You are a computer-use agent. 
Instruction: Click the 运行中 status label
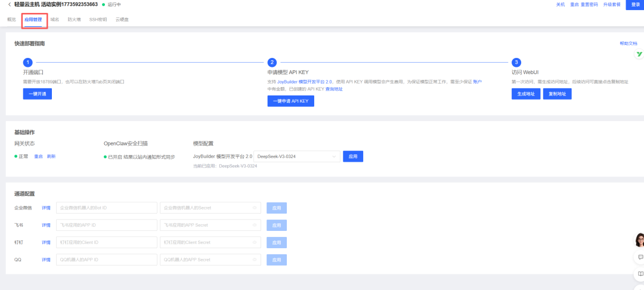(114, 5)
